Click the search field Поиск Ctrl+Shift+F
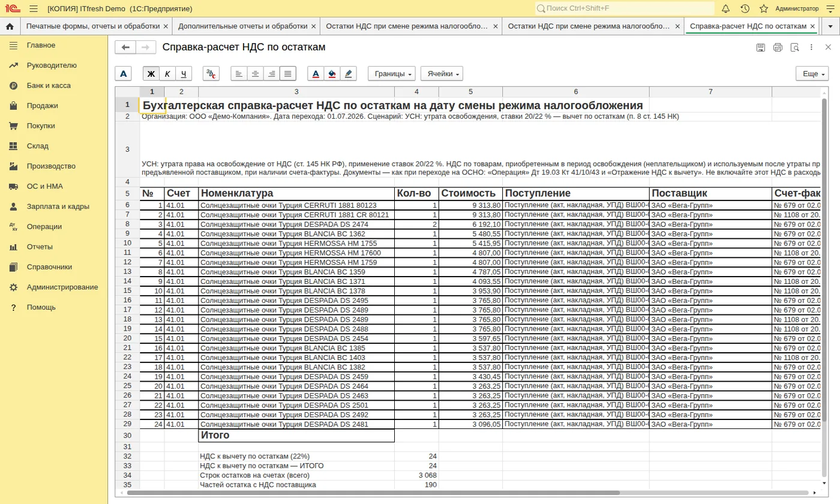Viewport: 840px width, 504px height. pos(625,8)
